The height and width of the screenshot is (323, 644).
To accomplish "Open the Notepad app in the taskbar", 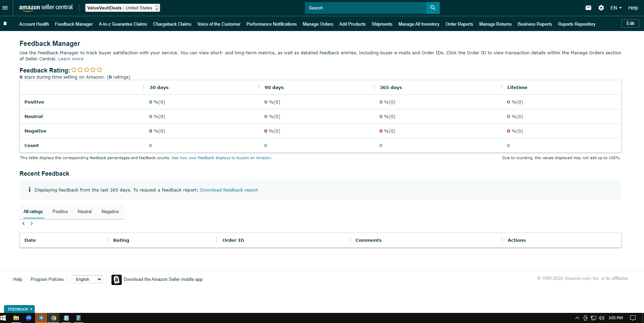I will tap(66, 318).
